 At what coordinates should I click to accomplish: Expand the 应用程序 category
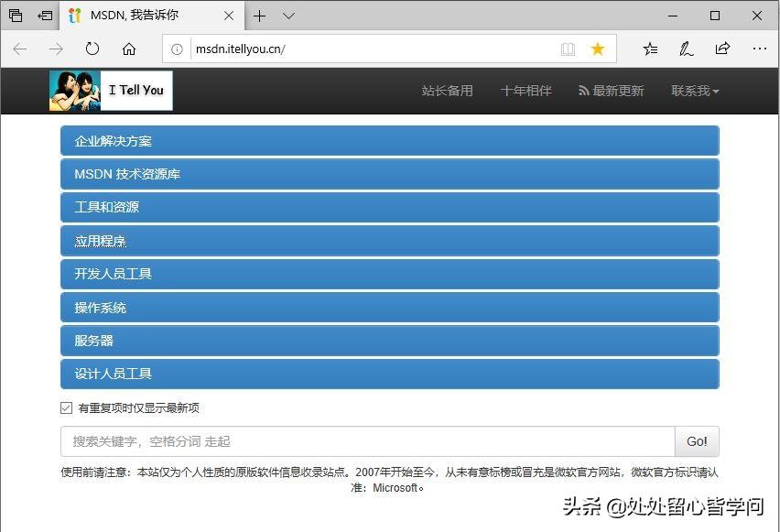click(389, 241)
